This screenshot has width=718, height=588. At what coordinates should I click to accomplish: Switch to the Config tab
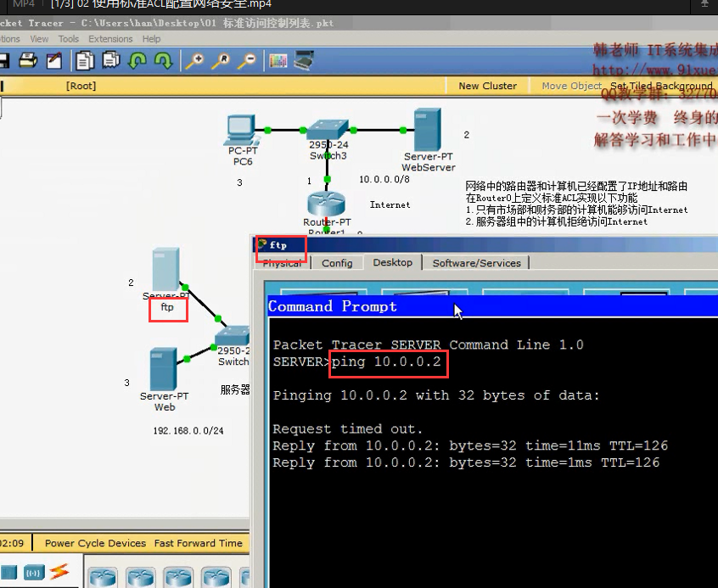coord(337,263)
